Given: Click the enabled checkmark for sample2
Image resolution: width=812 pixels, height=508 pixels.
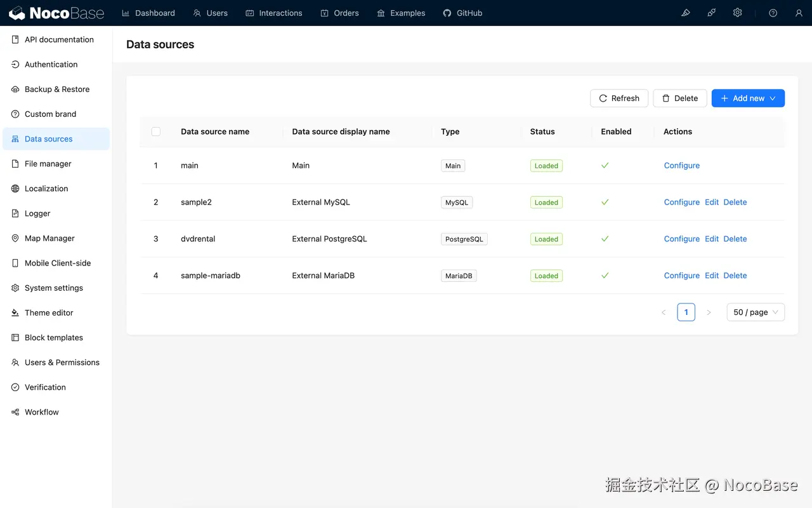Looking at the screenshot, I should click(x=605, y=202).
